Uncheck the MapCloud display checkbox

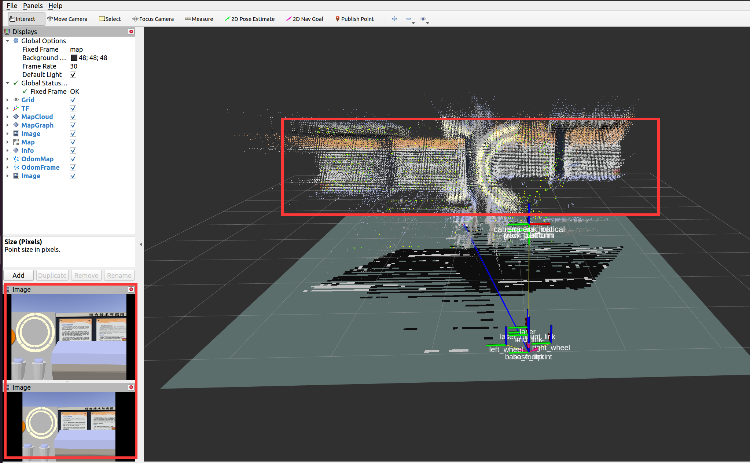point(73,117)
